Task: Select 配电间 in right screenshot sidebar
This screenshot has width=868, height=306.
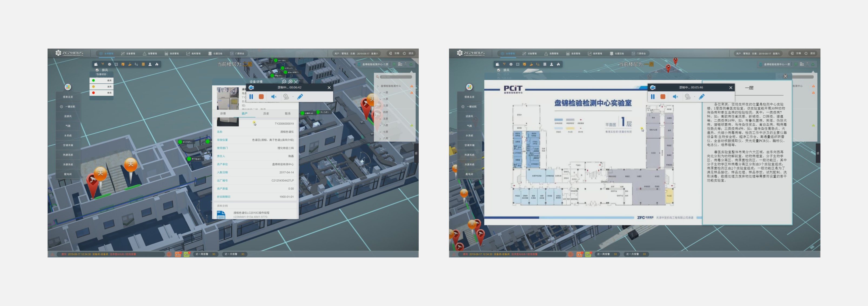Action: pos(469,174)
